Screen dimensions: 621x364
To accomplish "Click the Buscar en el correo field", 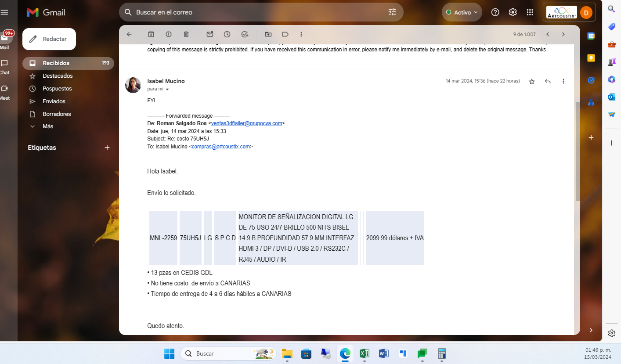I will coord(261,12).
